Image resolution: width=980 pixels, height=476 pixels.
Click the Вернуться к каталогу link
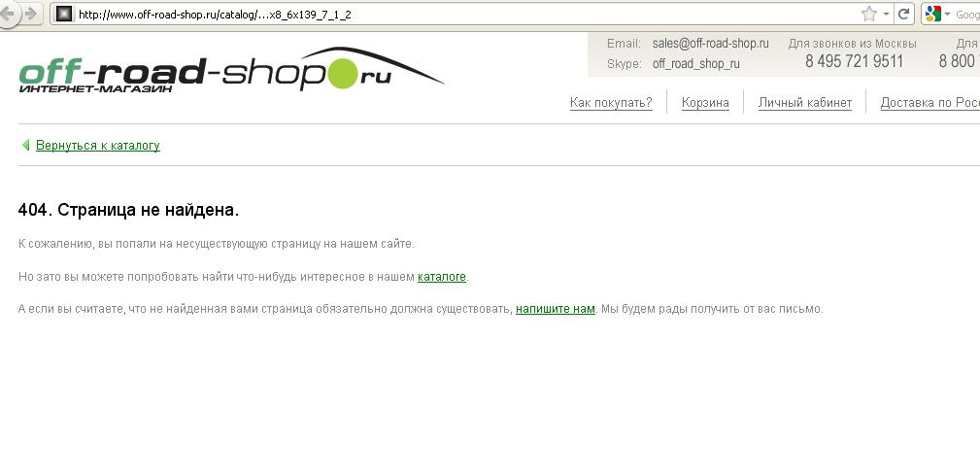point(98,146)
